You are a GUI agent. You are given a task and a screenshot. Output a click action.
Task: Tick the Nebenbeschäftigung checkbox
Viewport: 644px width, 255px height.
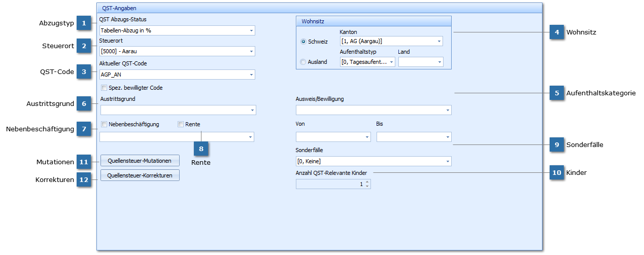(x=104, y=124)
